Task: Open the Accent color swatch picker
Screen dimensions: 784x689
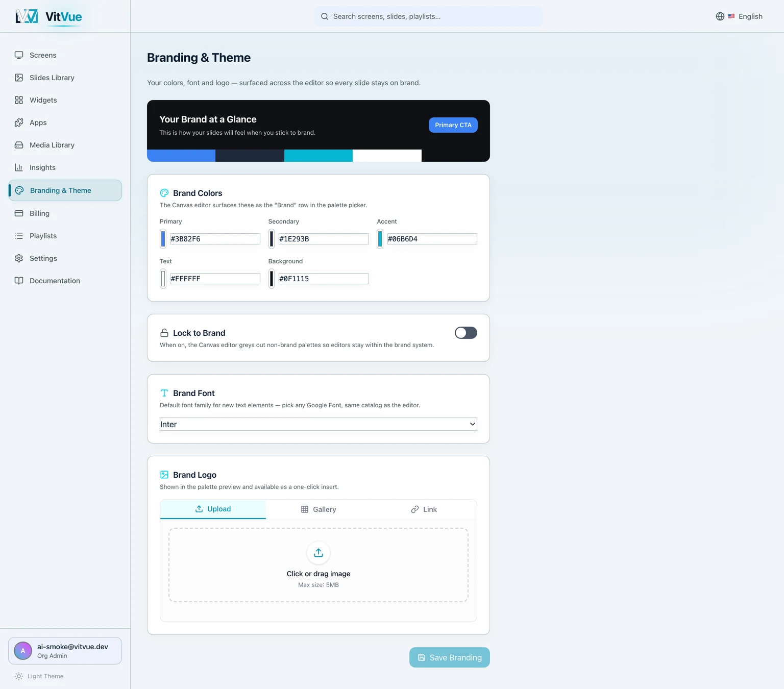Action: pos(380,239)
